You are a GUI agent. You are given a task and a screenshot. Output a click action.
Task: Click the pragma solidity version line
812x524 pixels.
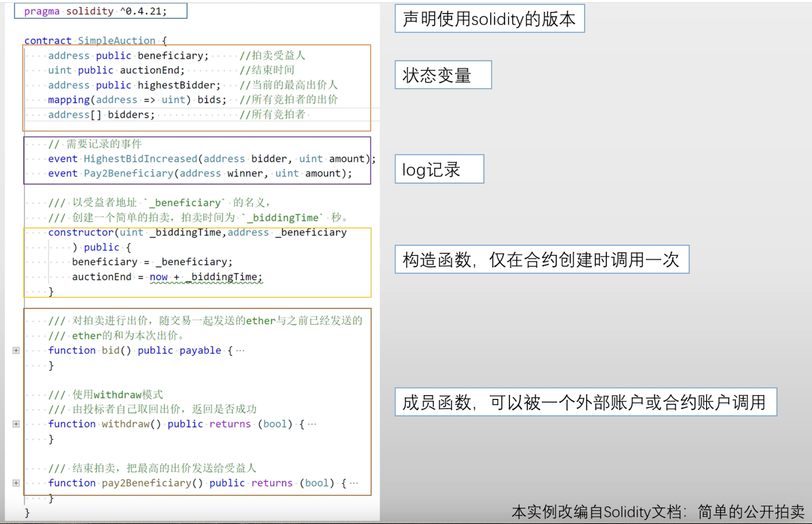click(x=96, y=11)
